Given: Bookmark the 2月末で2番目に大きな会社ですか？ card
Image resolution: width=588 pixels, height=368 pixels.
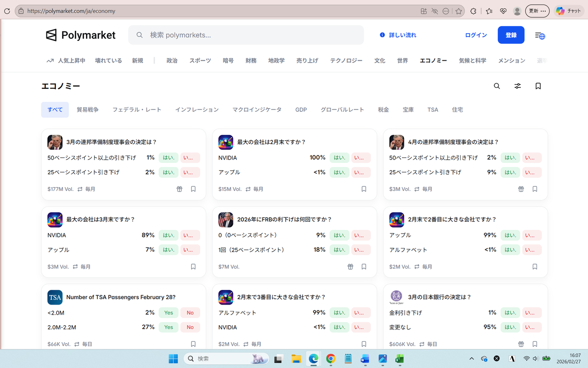Looking at the screenshot, I should 535,267.
